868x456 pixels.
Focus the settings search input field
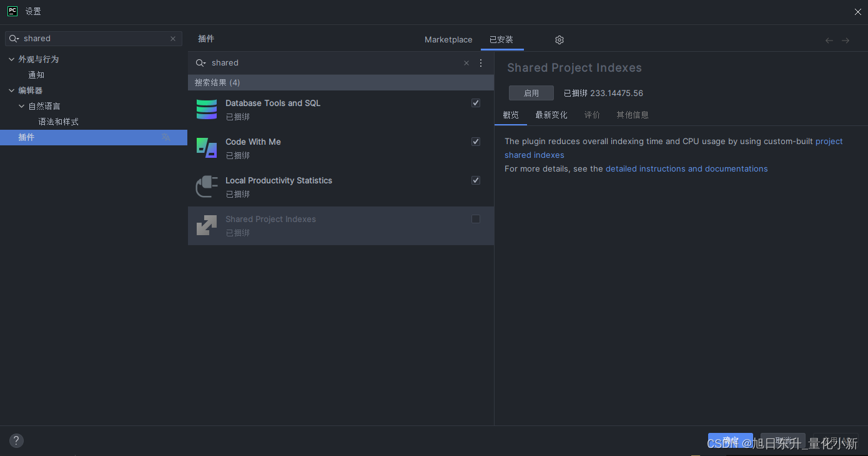pos(94,39)
